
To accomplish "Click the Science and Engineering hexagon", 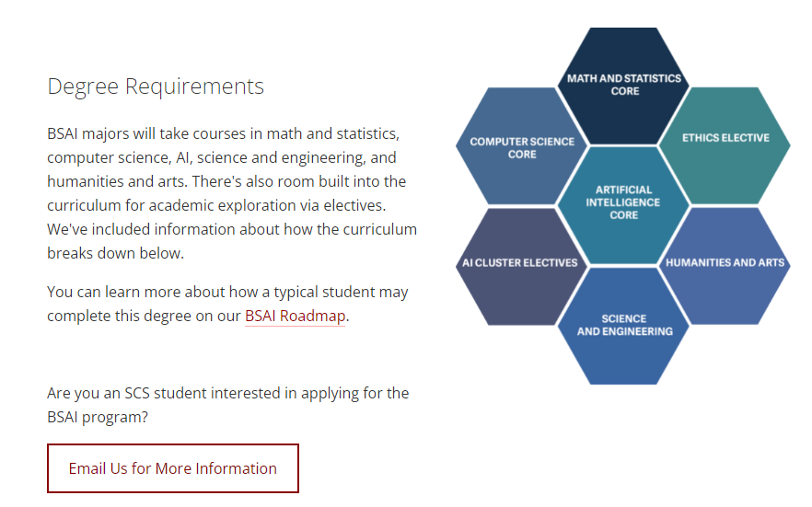I will 623,326.
